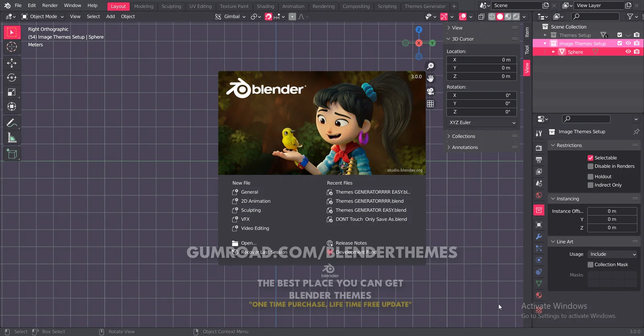Open the Material properties tab icon
The width and height of the screenshot is (644, 336).
(539, 295)
